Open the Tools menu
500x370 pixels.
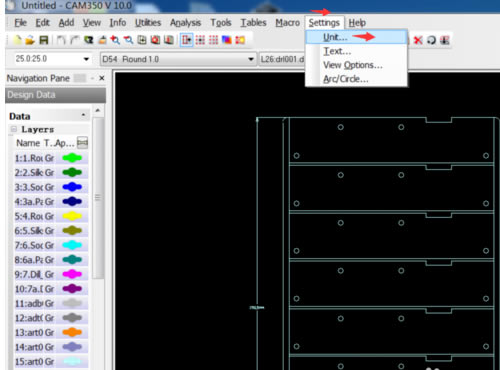(x=221, y=23)
